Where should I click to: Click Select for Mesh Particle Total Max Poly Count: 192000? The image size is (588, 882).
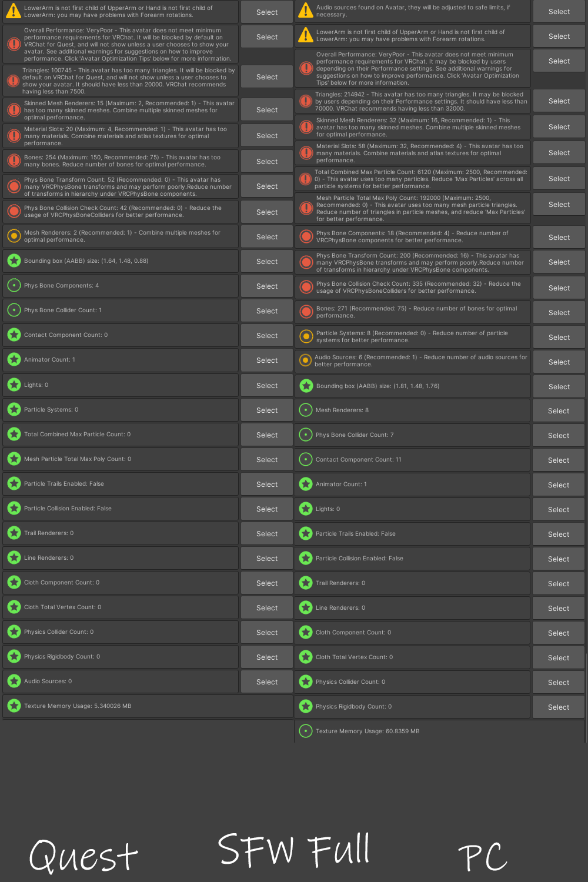tap(559, 205)
